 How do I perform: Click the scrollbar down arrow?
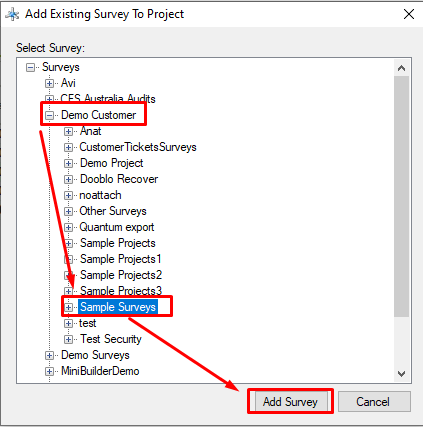coord(401,374)
